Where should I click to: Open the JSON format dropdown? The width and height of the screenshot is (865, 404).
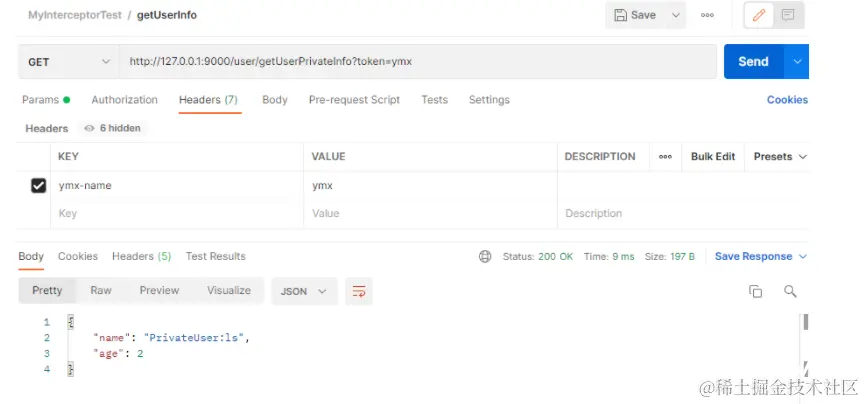point(304,291)
